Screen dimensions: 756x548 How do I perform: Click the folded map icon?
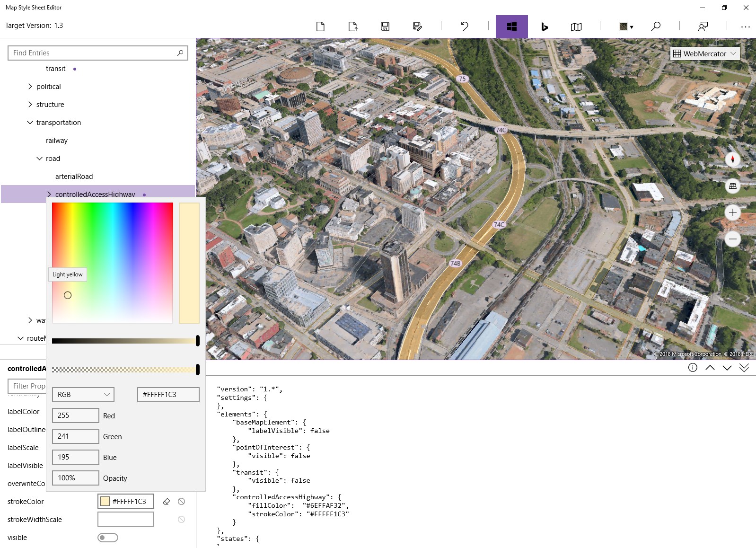(x=576, y=27)
